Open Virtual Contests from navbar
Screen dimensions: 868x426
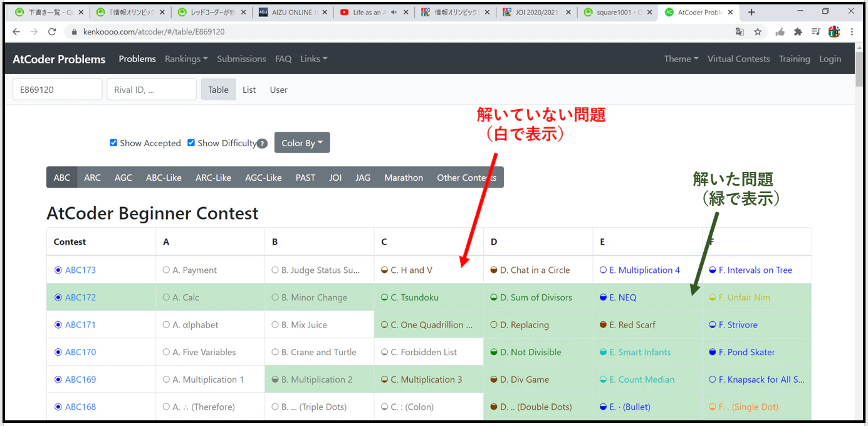[739, 59]
